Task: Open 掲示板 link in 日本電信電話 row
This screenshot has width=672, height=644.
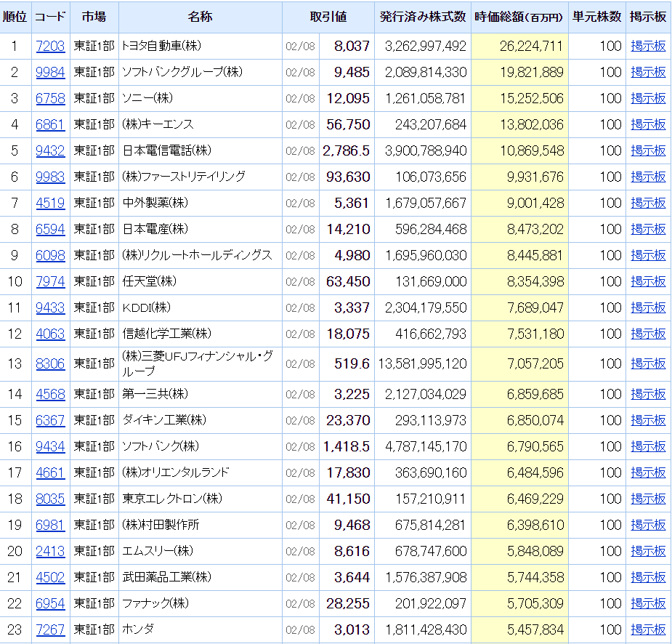Action: tap(648, 150)
